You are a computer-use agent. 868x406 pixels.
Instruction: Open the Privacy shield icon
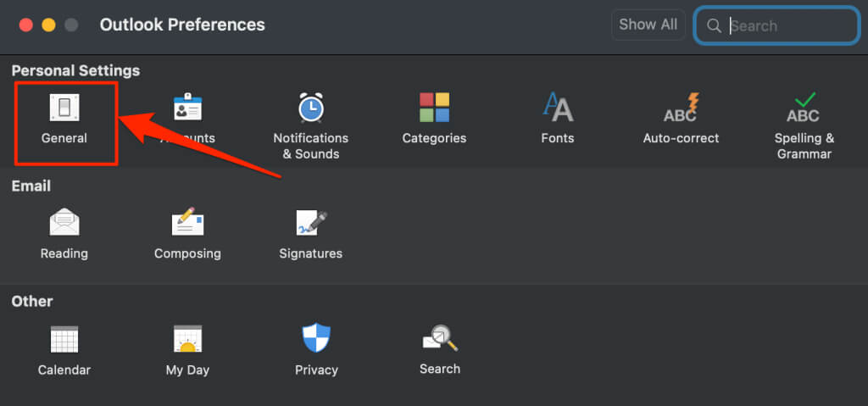316,339
